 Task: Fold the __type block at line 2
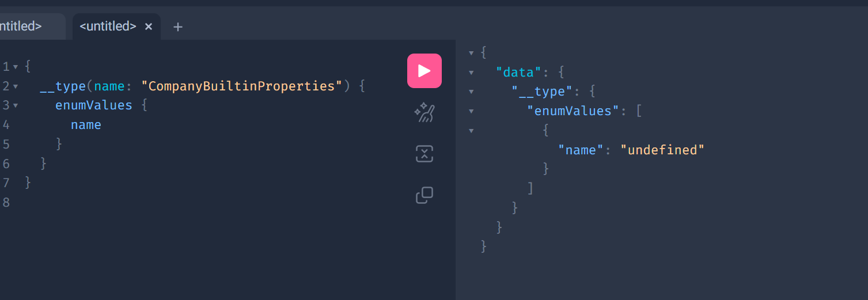pos(16,86)
